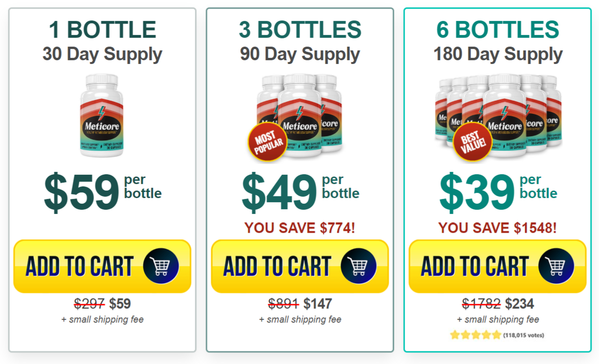Image resolution: width=599 pixels, height=364 pixels.
Task: Click the 6 BOTTLES heading
Action: point(498,30)
